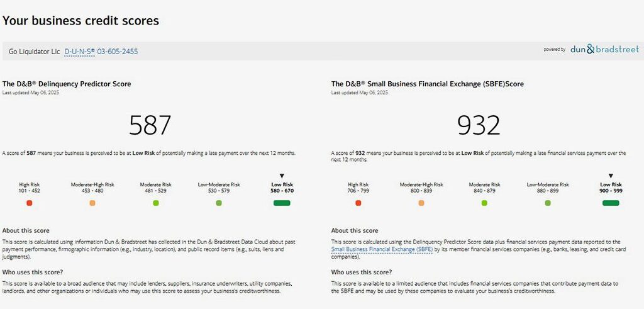Open the Small Business Financial Exchange (SBFE) link
644x309 pixels.
pos(382,249)
